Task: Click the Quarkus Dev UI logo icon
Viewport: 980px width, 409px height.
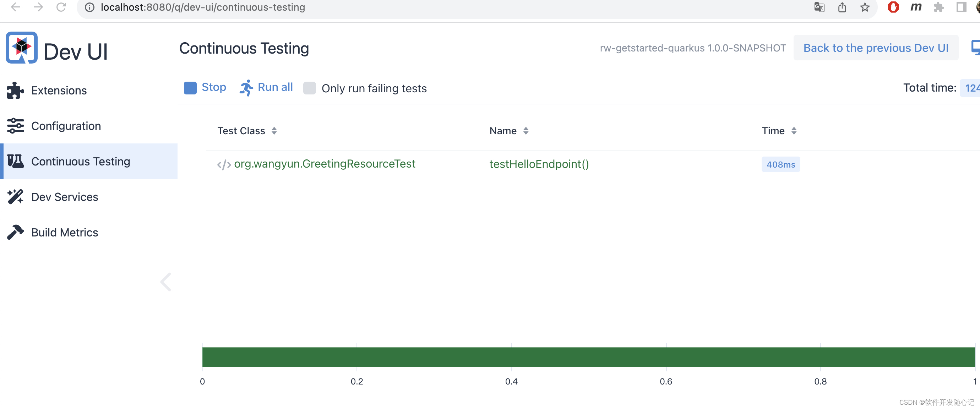Action: pos(22,49)
